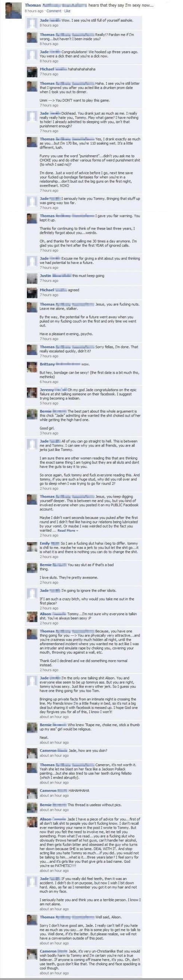Open Cameron's name link beside 'HAHAHHAHA'
The height and width of the screenshot is (980, 183).
(x=48, y=791)
